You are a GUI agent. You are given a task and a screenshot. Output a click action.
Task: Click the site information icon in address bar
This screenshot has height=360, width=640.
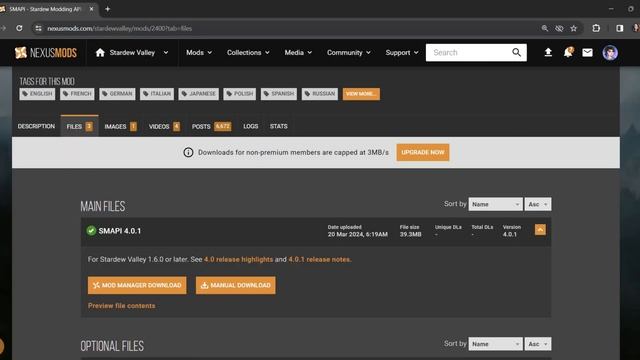(38, 28)
